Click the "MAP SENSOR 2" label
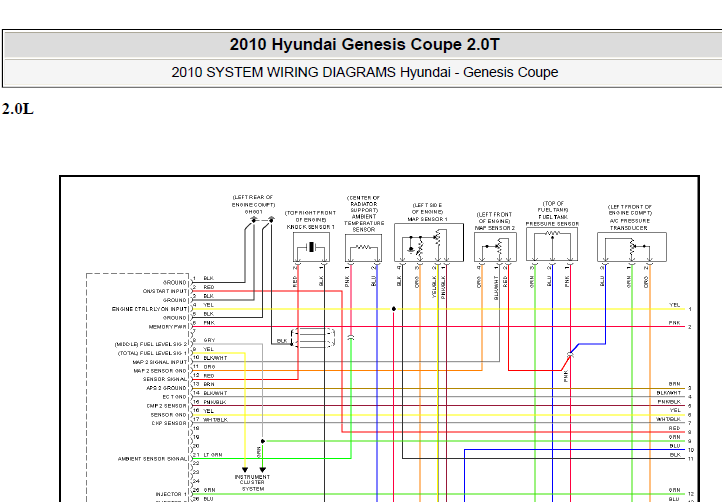 [x=495, y=228]
